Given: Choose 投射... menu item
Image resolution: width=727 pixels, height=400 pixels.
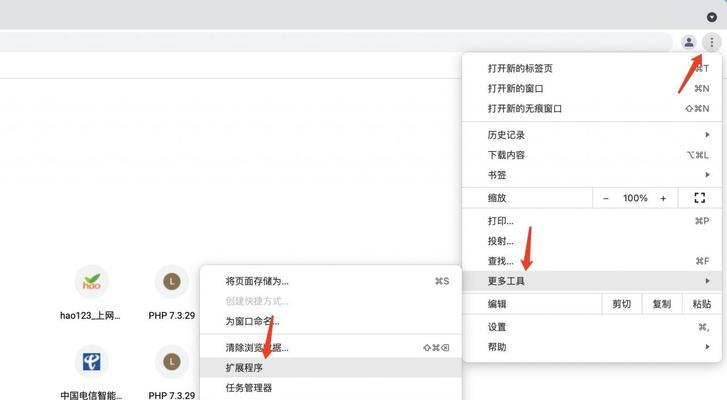Looking at the screenshot, I should 592,241.
